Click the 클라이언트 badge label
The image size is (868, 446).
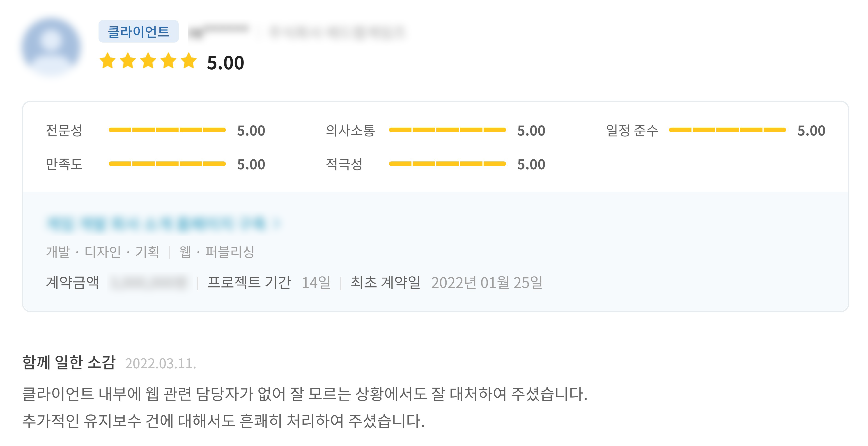coord(138,32)
